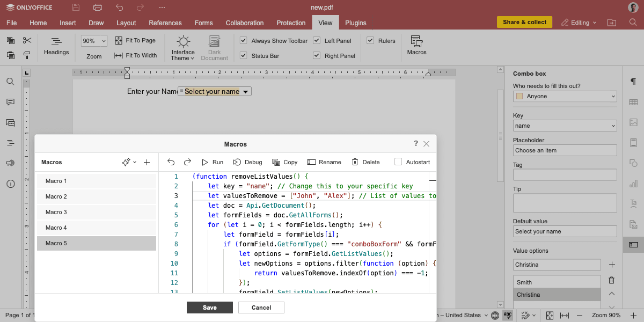This screenshot has width=644, height=322.
Task: Rename the selected macro
Action: click(x=324, y=162)
